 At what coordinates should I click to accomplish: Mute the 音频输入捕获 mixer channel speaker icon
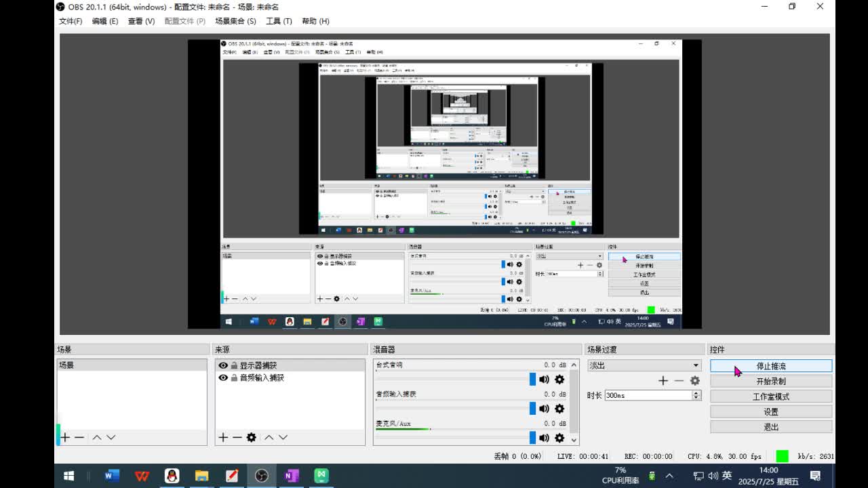click(544, 409)
